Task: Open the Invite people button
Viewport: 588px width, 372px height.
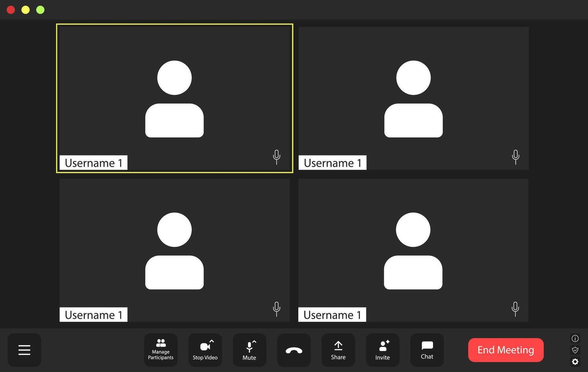Action: [383, 350]
